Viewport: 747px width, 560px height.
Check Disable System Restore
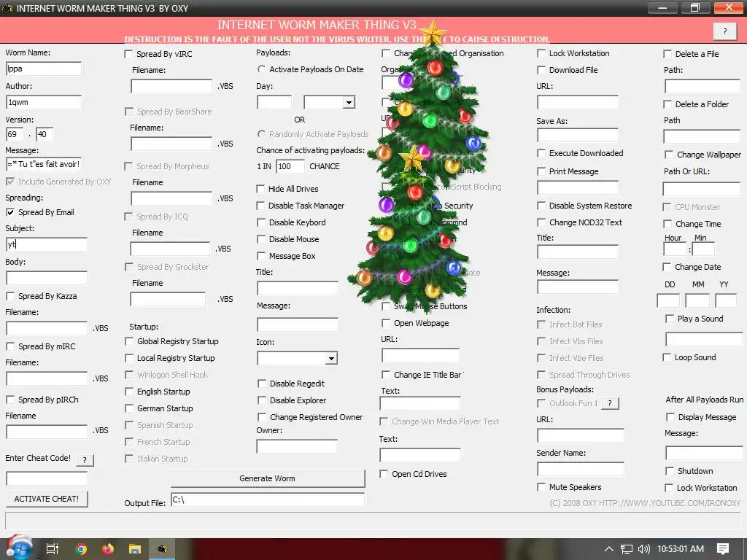[x=541, y=206]
